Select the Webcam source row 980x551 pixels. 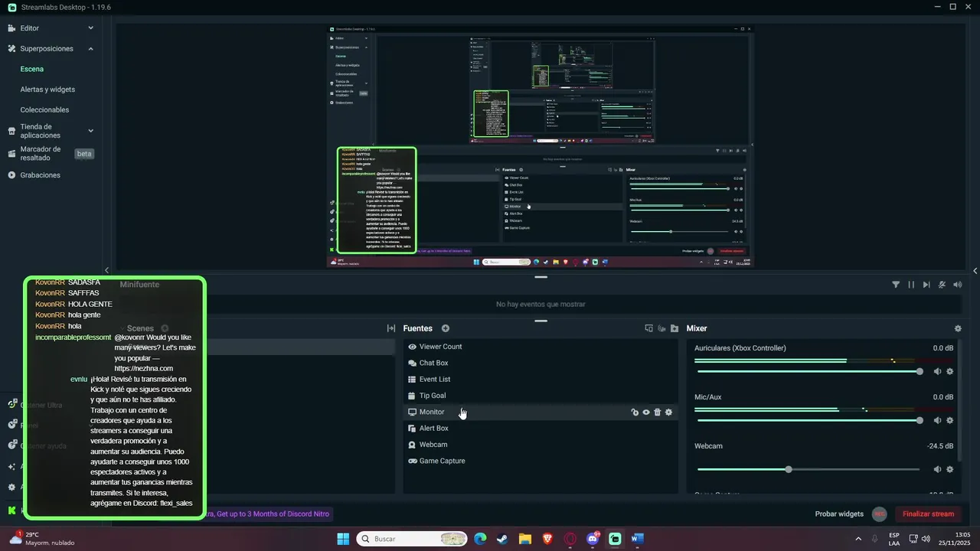(541, 445)
